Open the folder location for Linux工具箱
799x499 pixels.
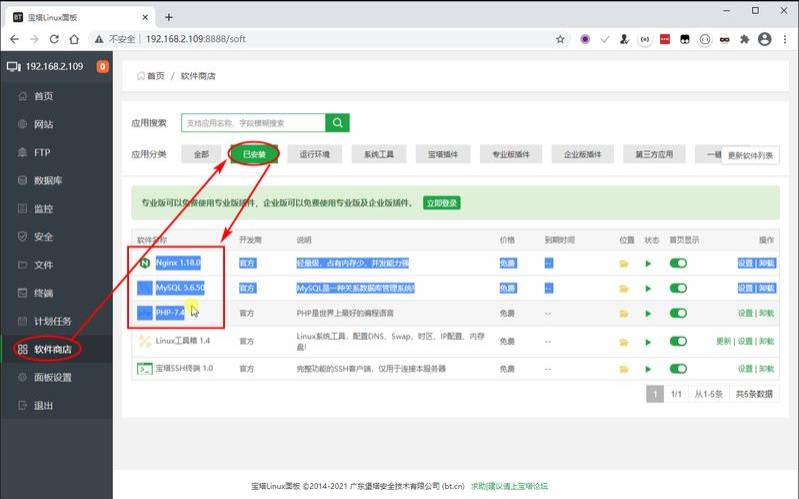[x=624, y=342]
